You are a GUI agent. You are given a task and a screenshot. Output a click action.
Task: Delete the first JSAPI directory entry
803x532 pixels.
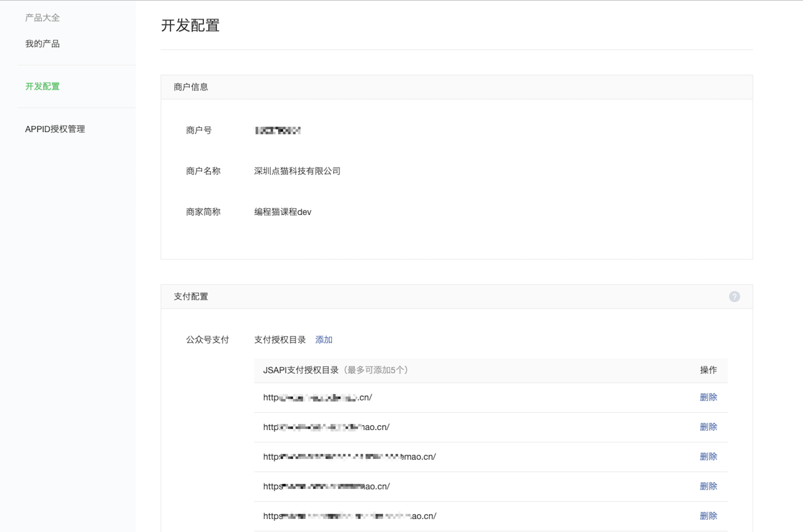(x=708, y=397)
